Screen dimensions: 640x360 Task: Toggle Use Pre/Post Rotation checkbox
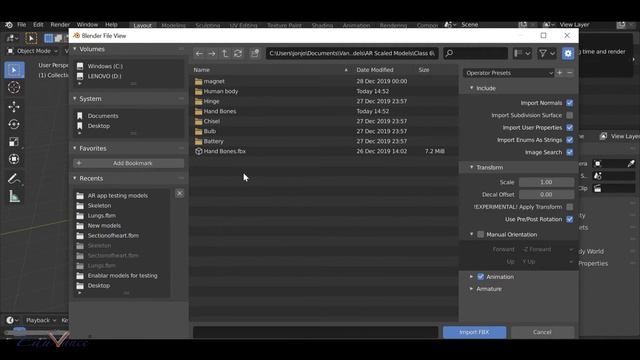coord(569,219)
